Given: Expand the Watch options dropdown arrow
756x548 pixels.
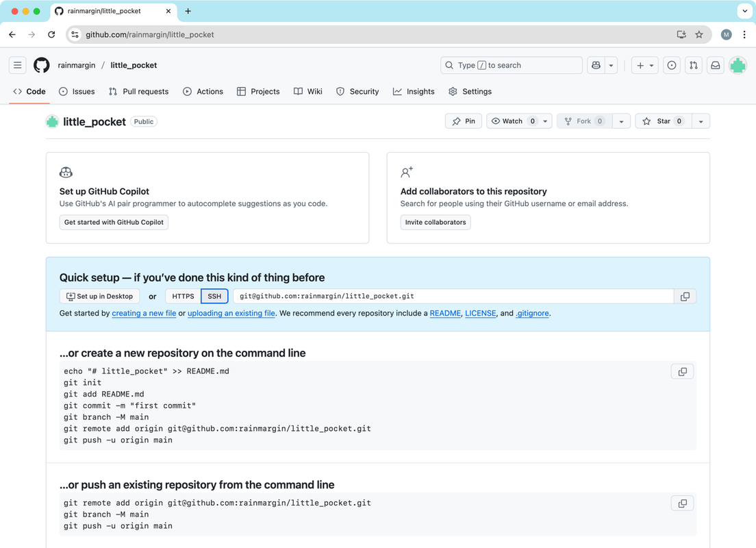Looking at the screenshot, I should [x=545, y=121].
